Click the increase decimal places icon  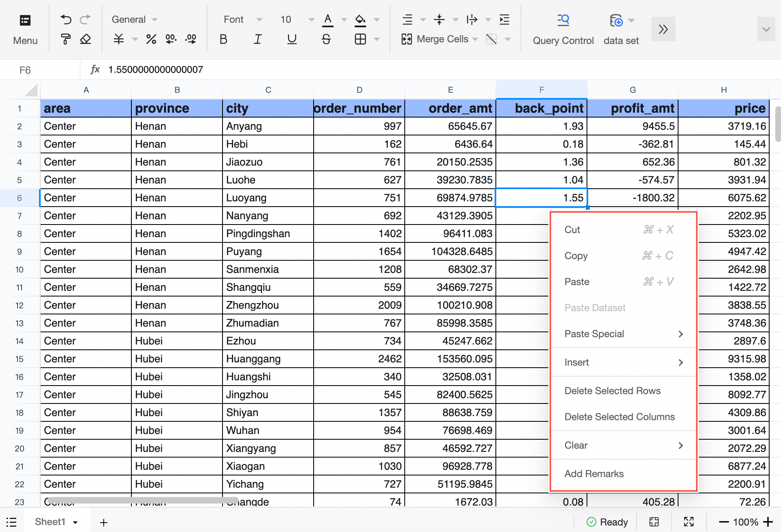coord(171,39)
